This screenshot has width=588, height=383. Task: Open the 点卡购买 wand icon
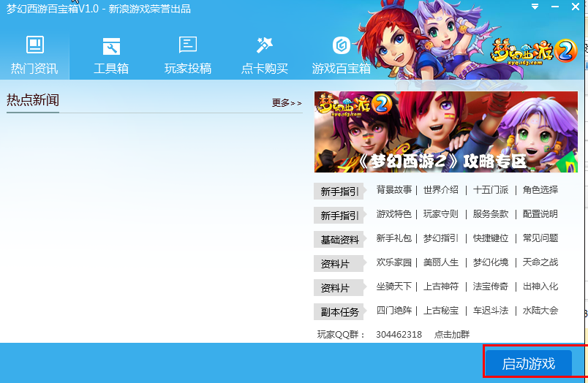point(264,45)
